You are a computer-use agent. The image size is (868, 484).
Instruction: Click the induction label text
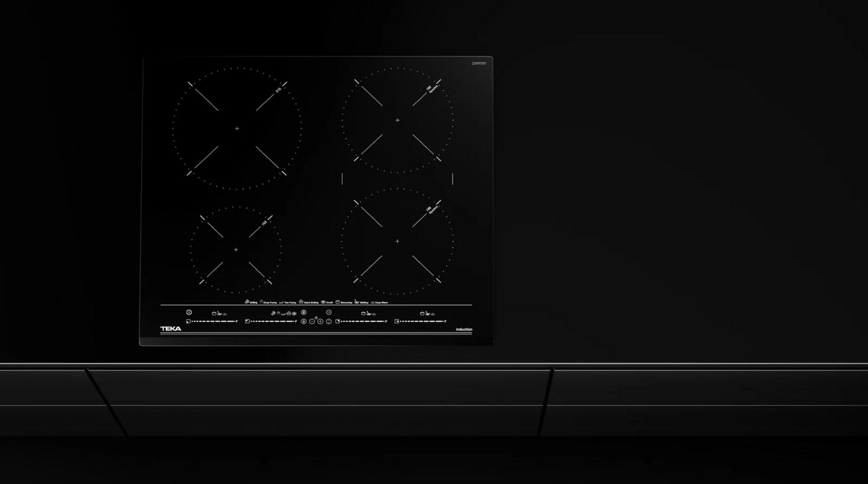click(464, 329)
